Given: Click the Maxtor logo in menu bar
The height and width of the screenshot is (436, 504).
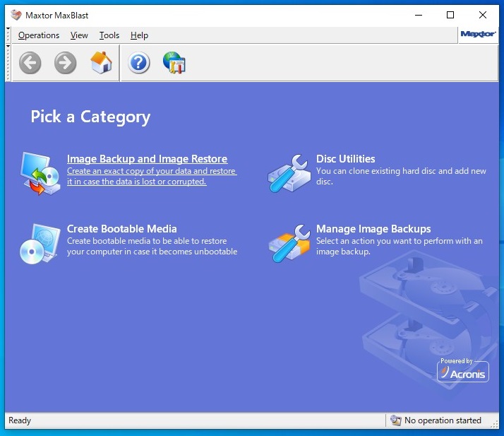Looking at the screenshot, I should (x=478, y=34).
